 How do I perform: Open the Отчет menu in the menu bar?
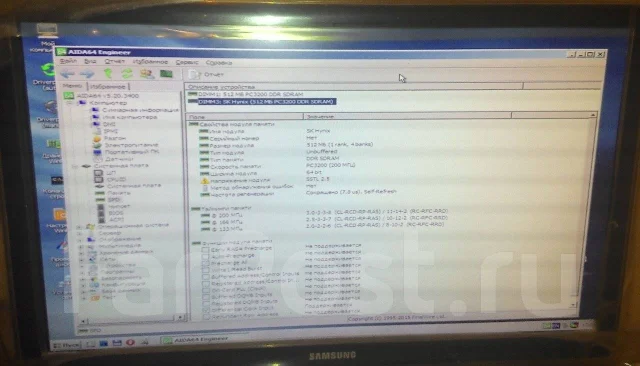pyautogui.click(x=115, y=61)
